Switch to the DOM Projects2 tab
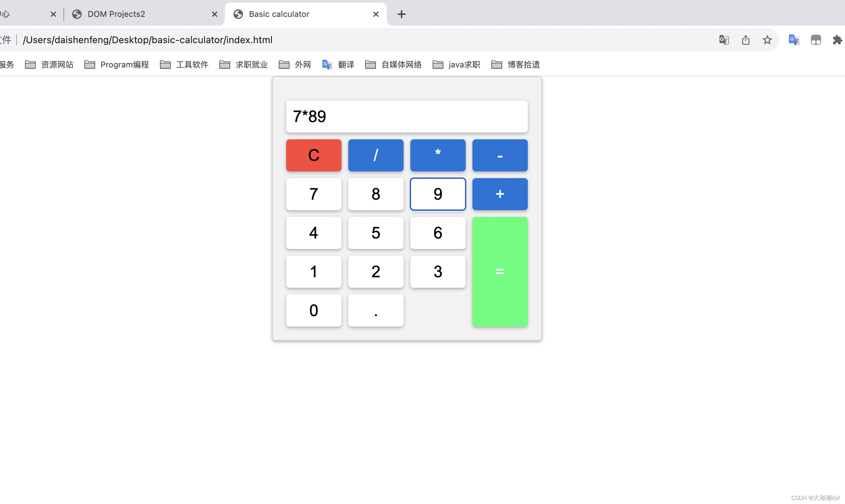The image size is (845, 504). tap(116, 14)
